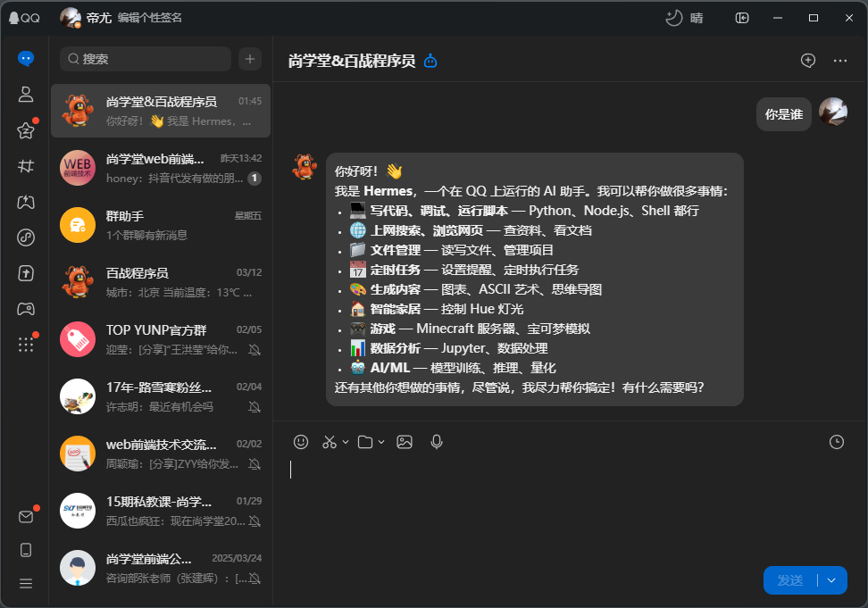Click the 数据分析 line in Hermes reply
The image size is (868, 608).
449,348
